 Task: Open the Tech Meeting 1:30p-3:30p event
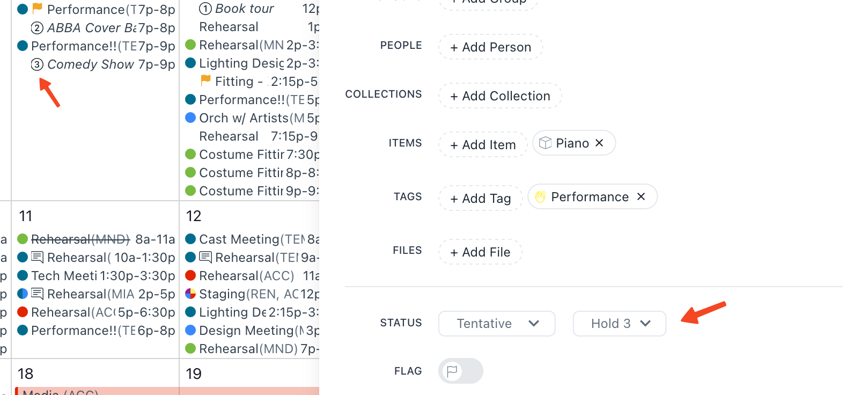coord(96,275)
